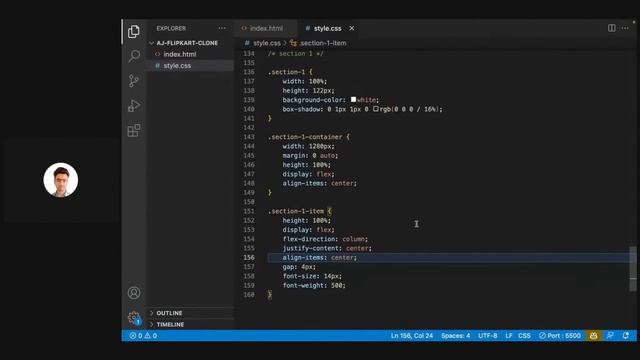This screenshot has height=360, width=640.
Task: Expand the OUTLINE section
Action: (x=169, y=313)
